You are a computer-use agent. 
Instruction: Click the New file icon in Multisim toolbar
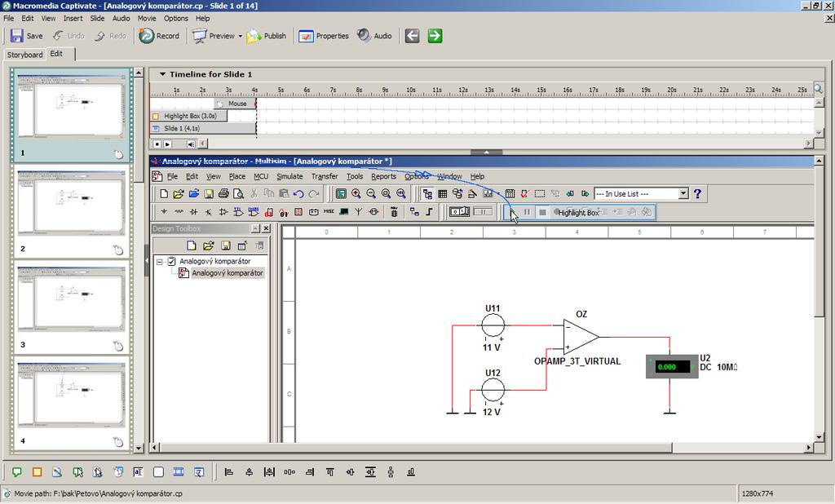click(164, 194)
